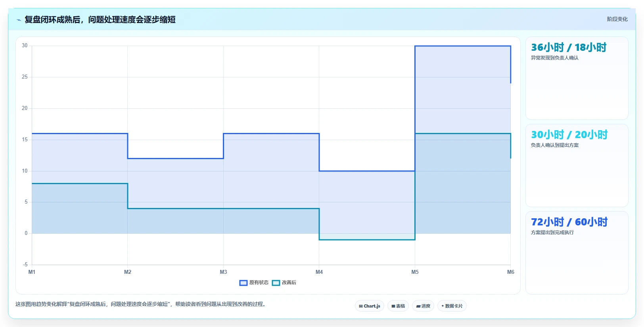Click the 改善后 teal legend swatch

[x=276, y=283]
